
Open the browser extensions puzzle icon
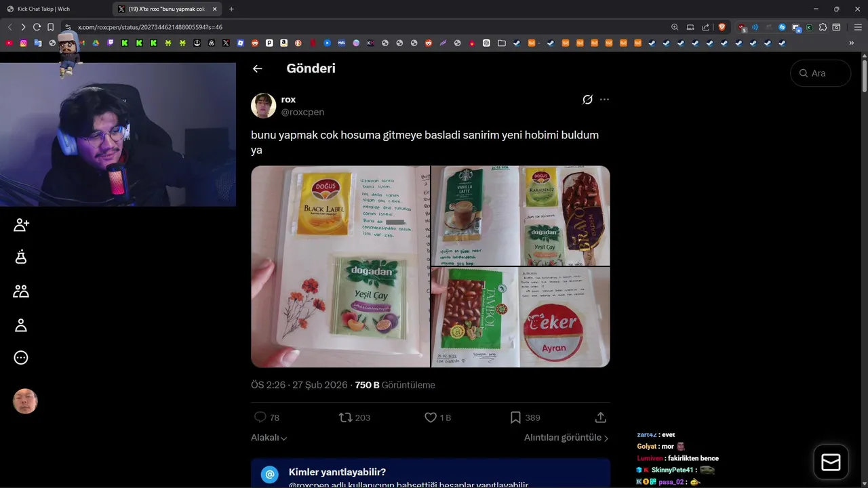click(823, 27)
